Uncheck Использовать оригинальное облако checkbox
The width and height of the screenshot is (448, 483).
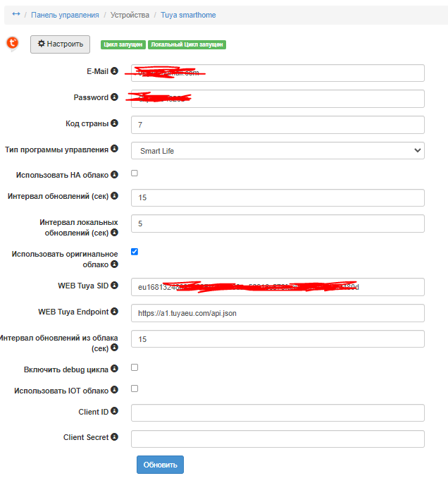tap(135, 251)
